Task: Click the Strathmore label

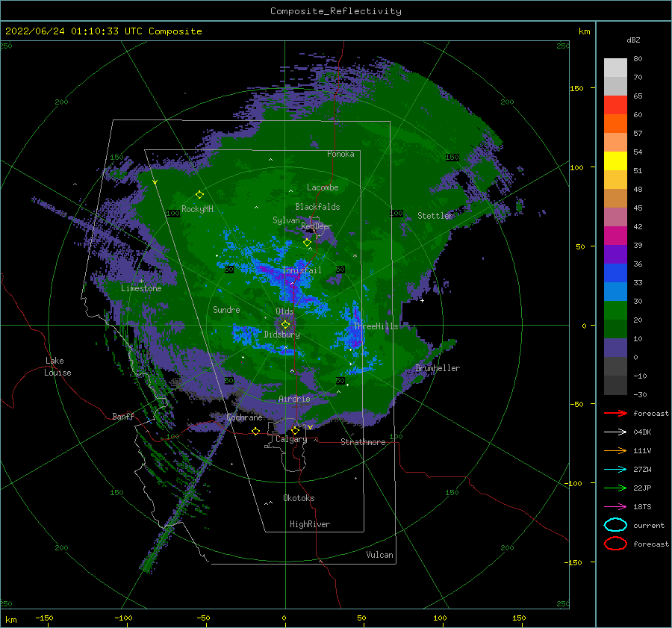Action: (x=363, y=442)
